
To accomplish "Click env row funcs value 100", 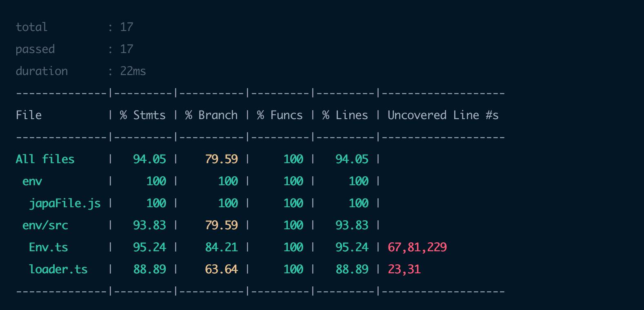I will pos(293,181).
